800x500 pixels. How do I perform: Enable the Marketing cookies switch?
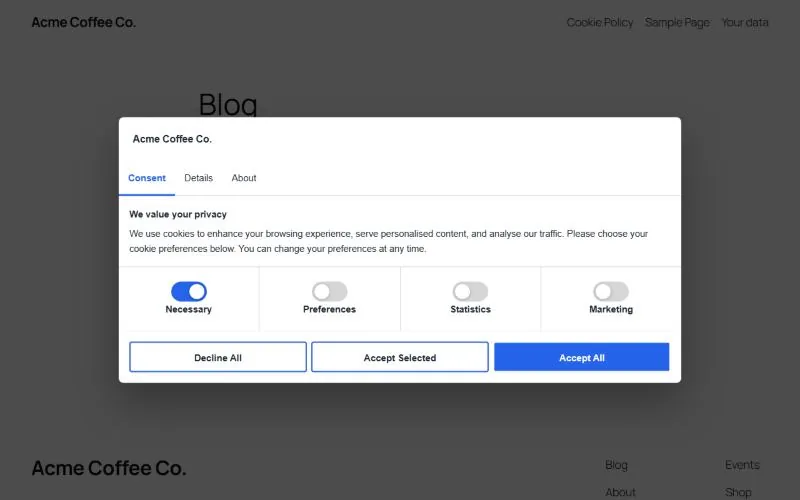(611, 291)
